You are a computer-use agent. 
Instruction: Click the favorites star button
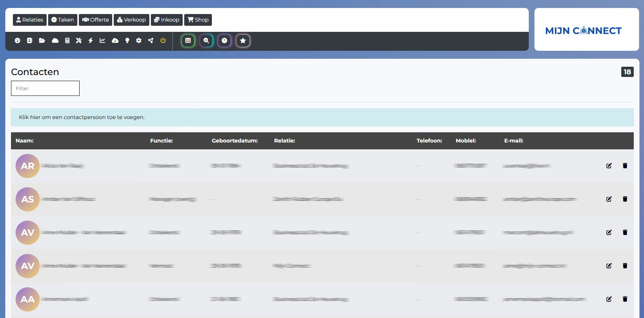[243, 41]
